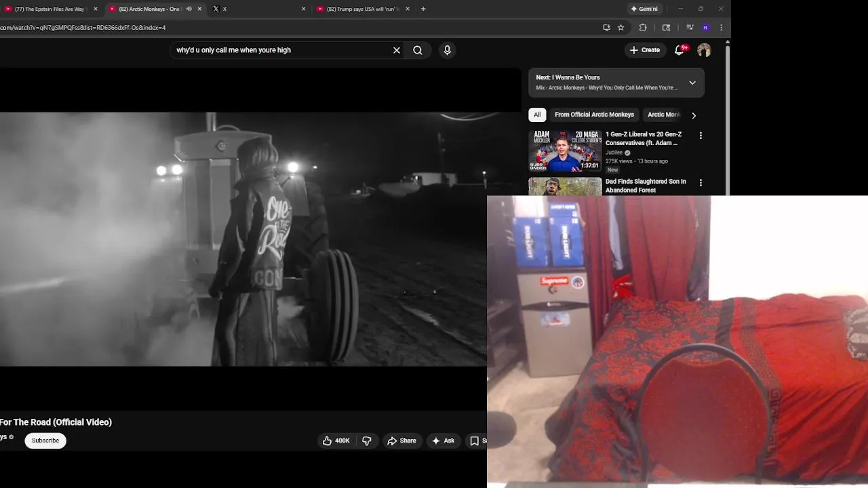Click the Next: I Wanna Be Yours text
Screen dimensions: 868x488
568,77
